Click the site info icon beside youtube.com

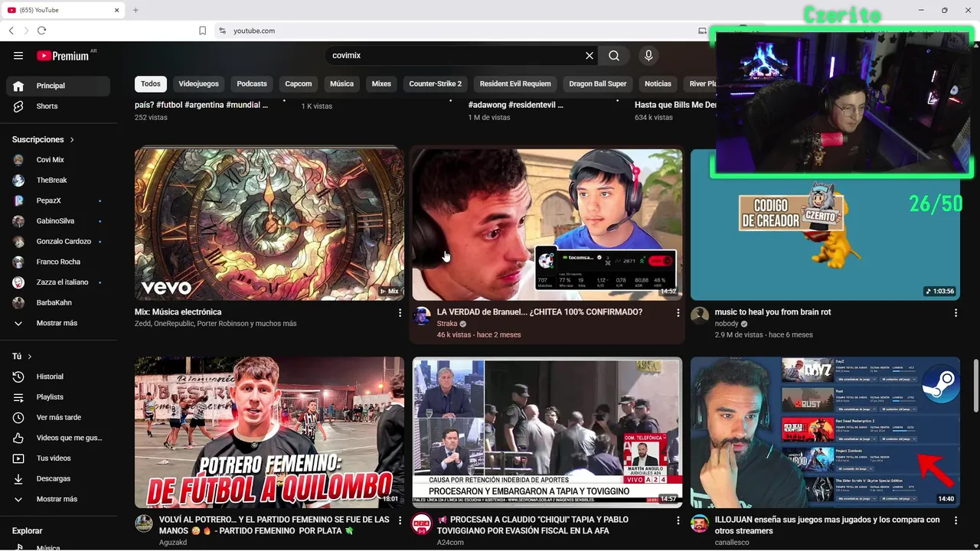tap(222, 31)
